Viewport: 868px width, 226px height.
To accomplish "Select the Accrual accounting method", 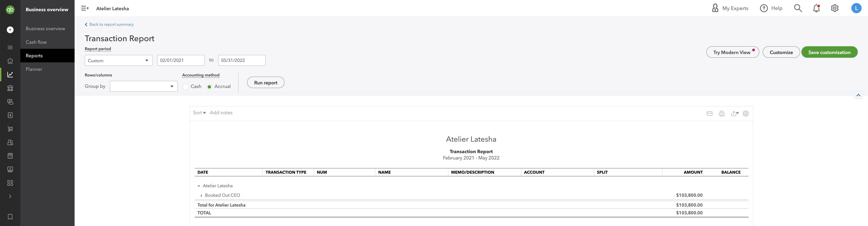I will coord(209,87).
